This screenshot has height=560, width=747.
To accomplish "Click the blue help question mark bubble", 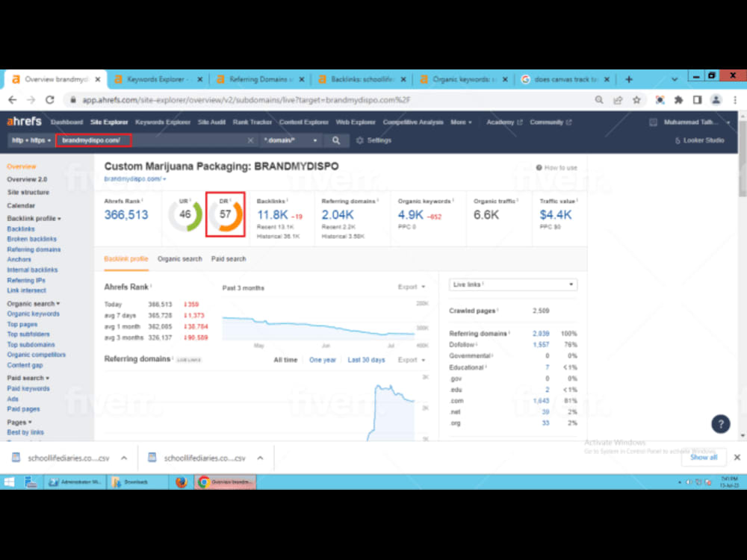I will 720,423.
